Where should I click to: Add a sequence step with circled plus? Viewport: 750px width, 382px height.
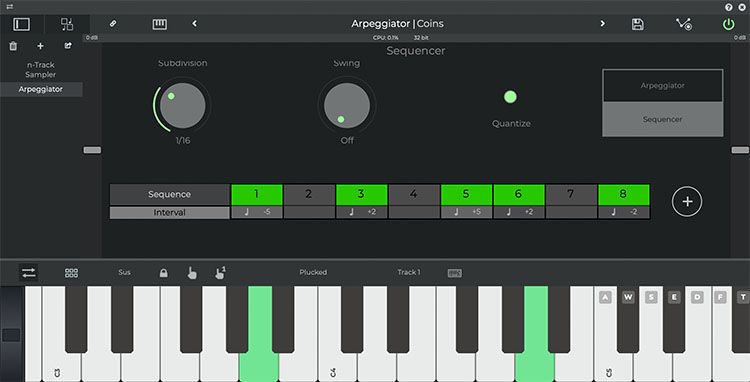pyautogui.click(x=687, y=202)
